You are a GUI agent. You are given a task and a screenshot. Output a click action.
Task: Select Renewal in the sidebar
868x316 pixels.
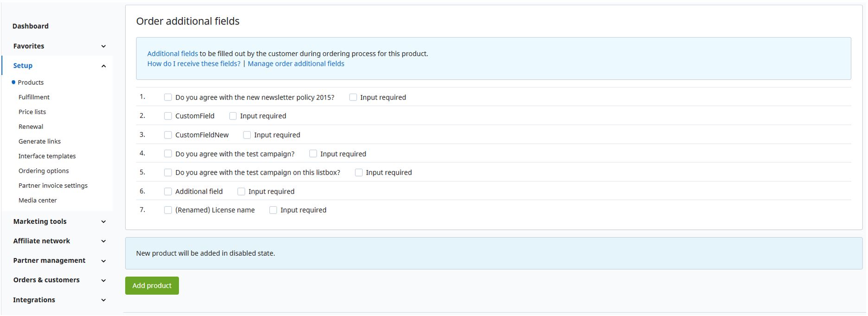(x=31, y=126)
